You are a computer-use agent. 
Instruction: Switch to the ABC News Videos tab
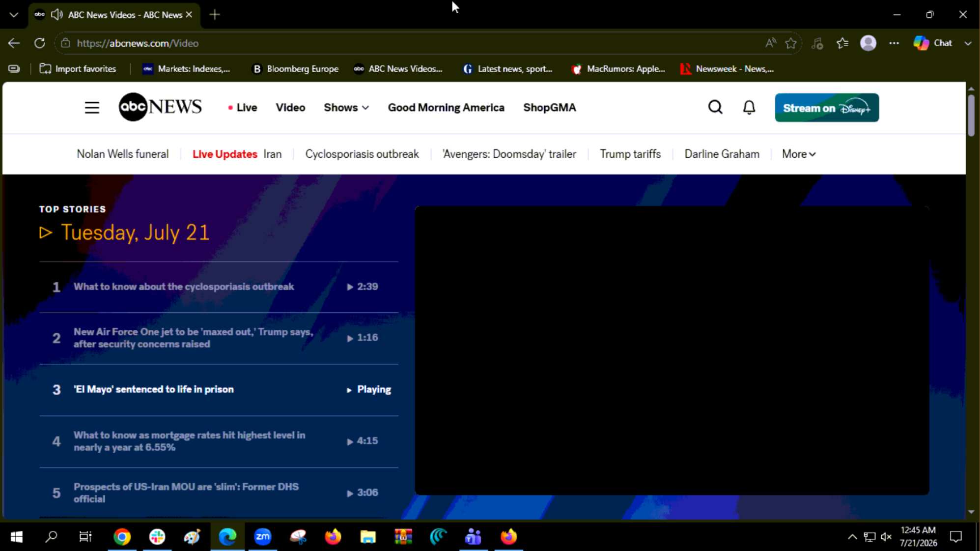coord(114,15)
